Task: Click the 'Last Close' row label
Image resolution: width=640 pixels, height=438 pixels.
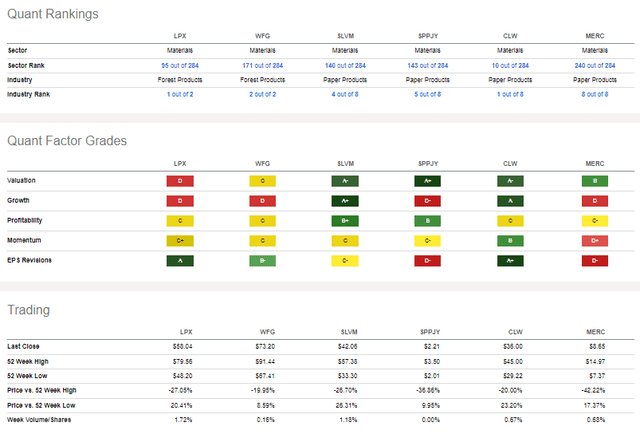Action: pyautogui.click(x=23, y=347)
